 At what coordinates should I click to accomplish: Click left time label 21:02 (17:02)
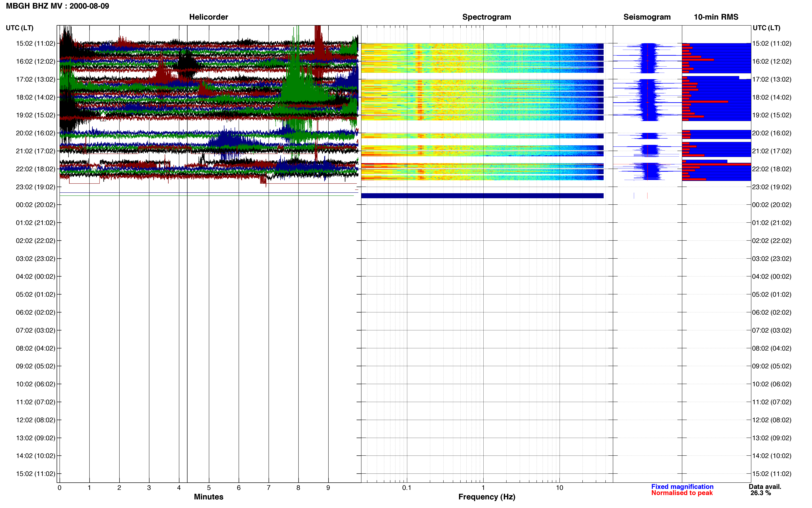pos(36,151)
